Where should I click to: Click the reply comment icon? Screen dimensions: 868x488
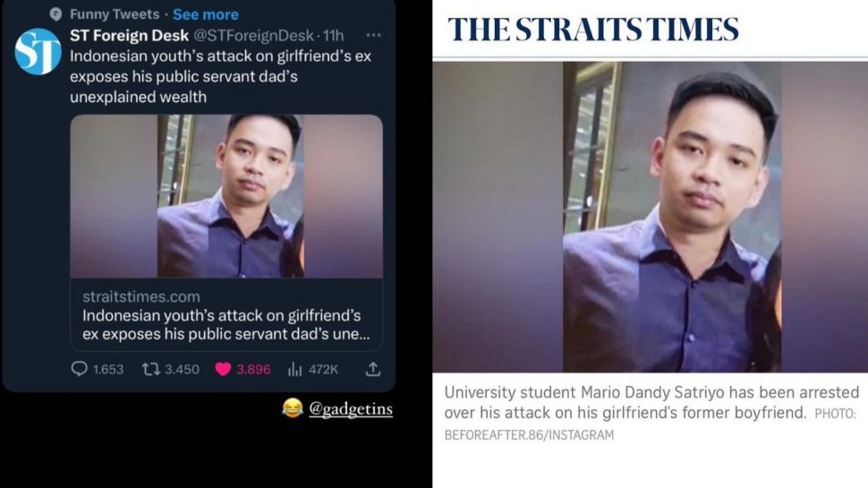(79, 369)
